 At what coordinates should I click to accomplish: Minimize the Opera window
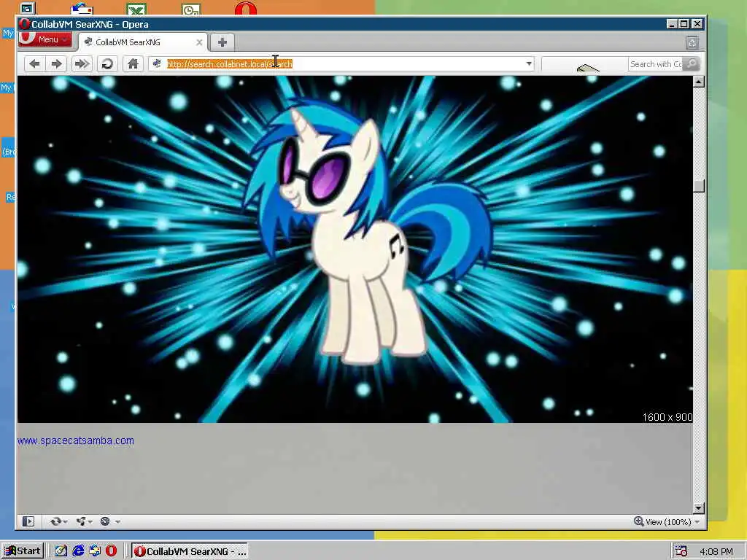pos(672,24)
